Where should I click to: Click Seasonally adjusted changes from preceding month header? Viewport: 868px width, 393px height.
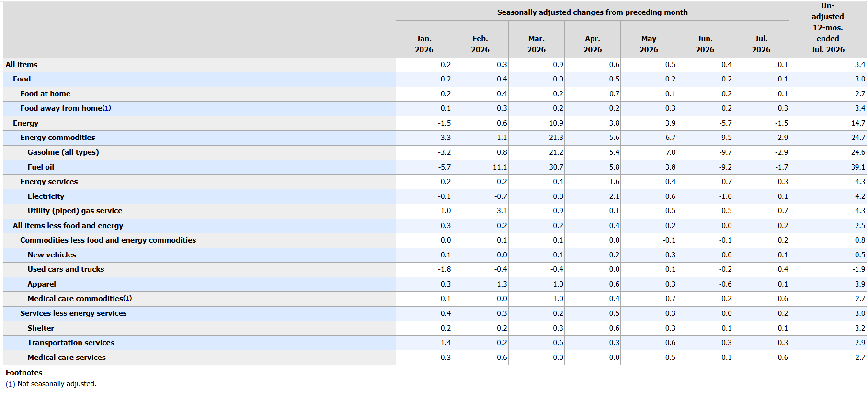pos(593,12)
